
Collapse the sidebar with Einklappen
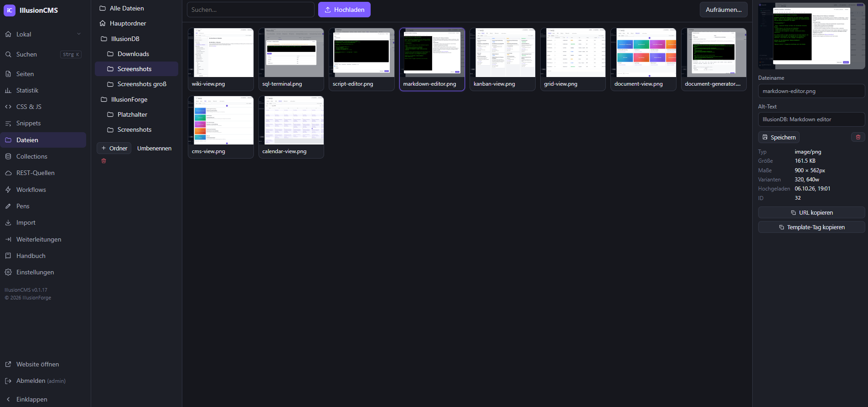(43, 399)
